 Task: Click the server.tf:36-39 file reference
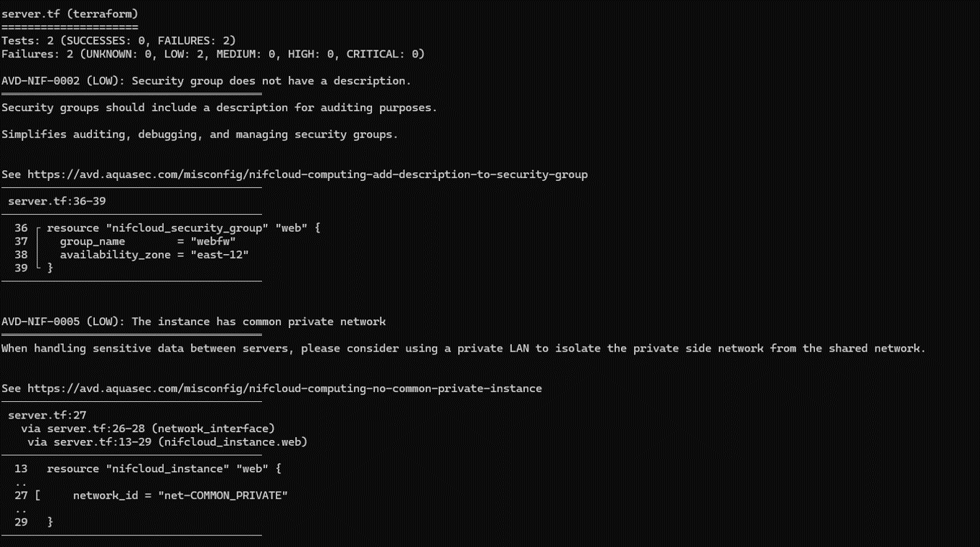coord(57,201)
